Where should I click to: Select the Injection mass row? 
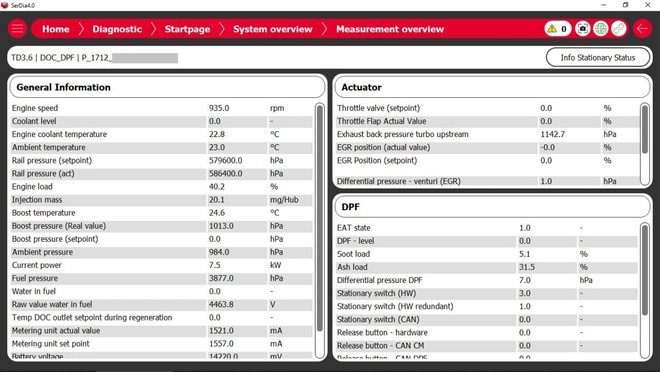(162, 199)
